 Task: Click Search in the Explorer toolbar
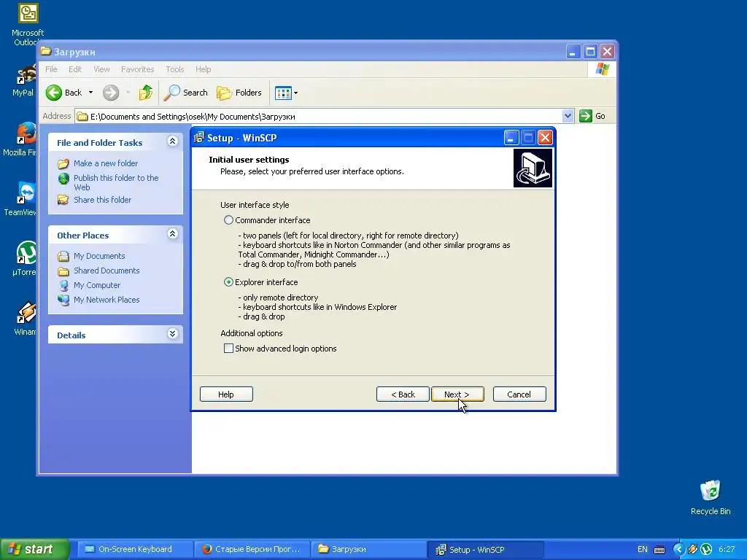[x=186, y=93]
